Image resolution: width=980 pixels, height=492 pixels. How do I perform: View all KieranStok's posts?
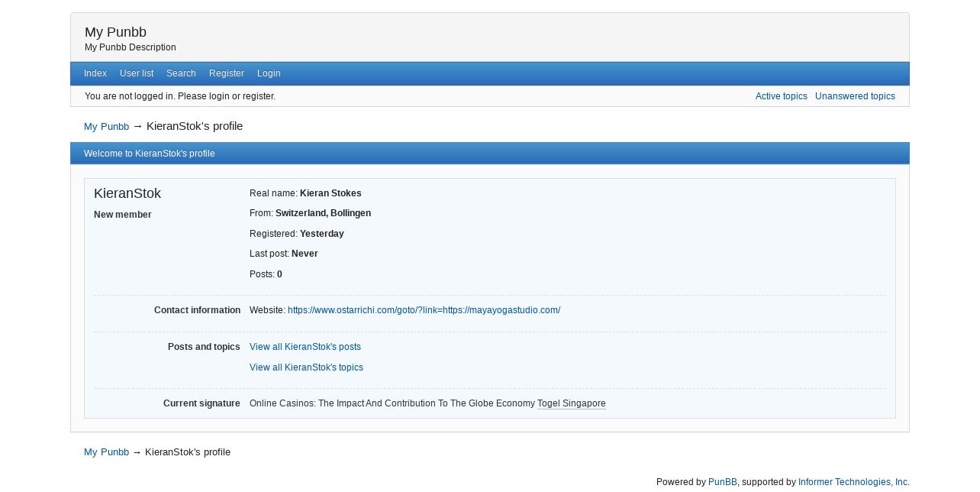[305, 347]
